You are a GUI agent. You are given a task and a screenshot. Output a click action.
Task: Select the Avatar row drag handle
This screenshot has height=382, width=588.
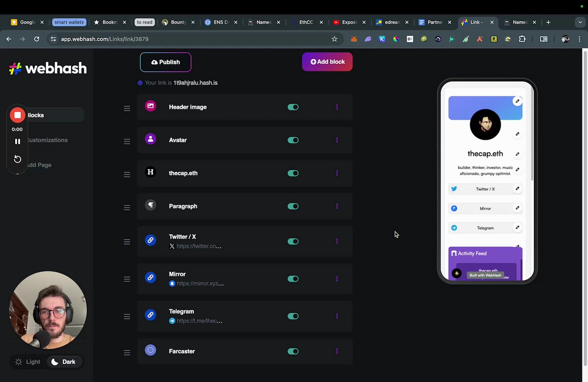click(x=127, y=142)
